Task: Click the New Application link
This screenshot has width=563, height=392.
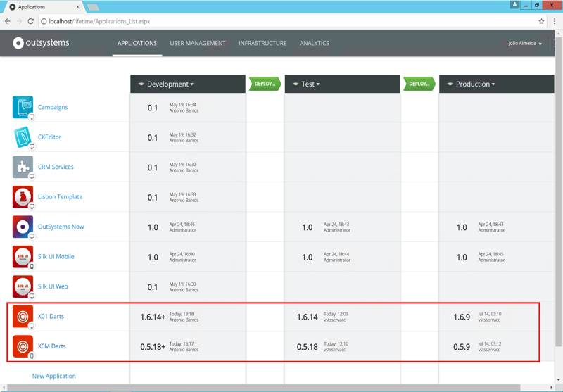Action: (54, 376)
